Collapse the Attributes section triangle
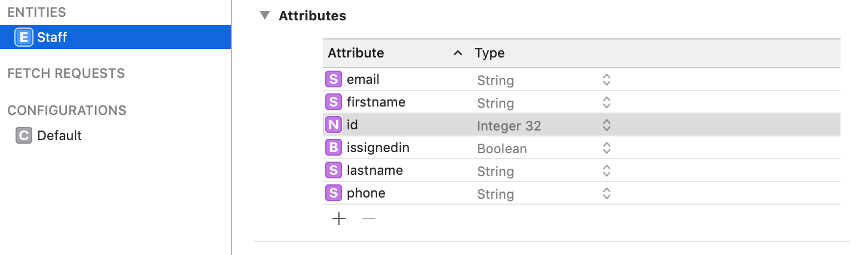 pos(265,16)
